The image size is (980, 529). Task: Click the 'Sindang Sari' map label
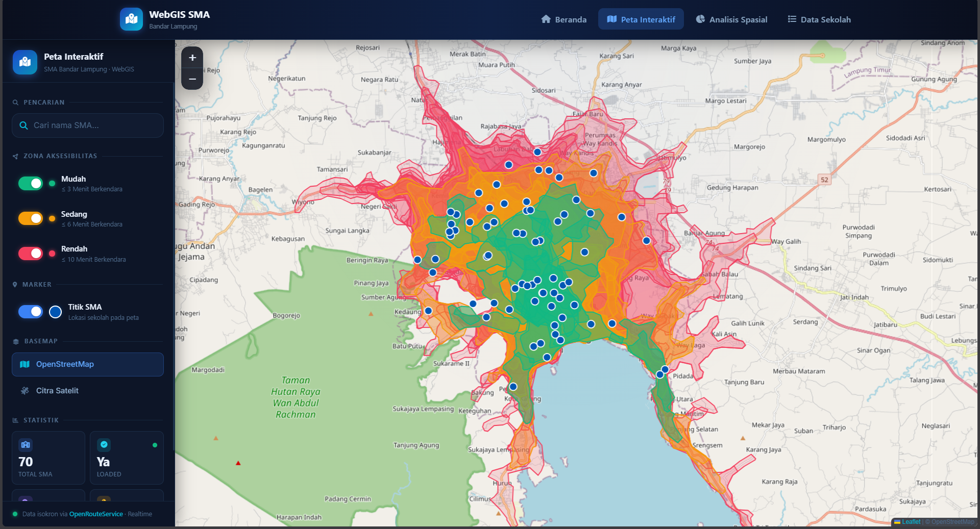813,268
